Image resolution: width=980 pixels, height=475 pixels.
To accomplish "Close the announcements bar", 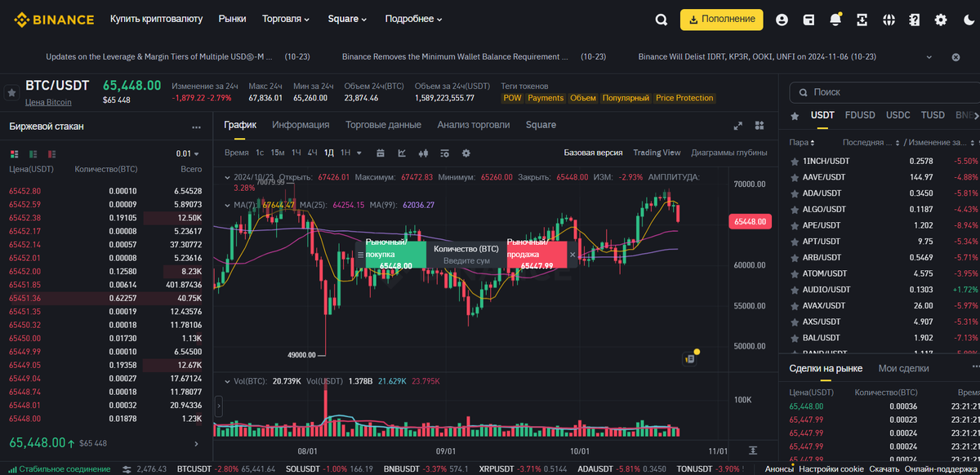I will (955, 57).
